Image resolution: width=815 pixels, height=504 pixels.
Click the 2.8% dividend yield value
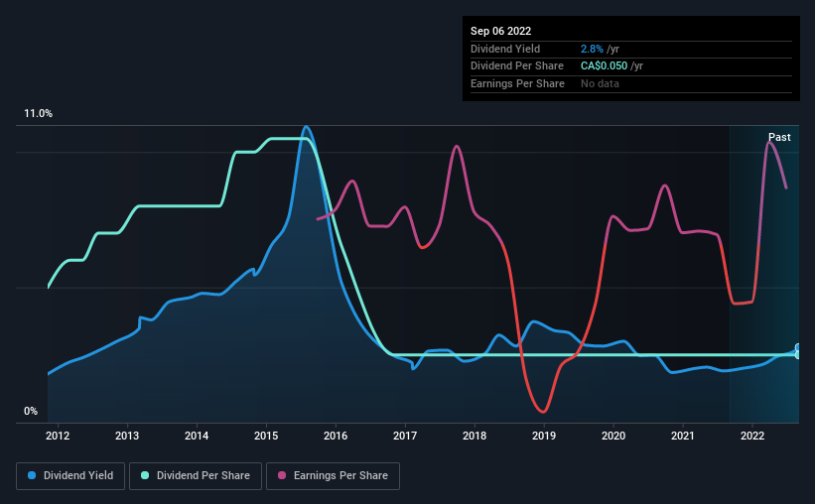(x=592, y=49)
